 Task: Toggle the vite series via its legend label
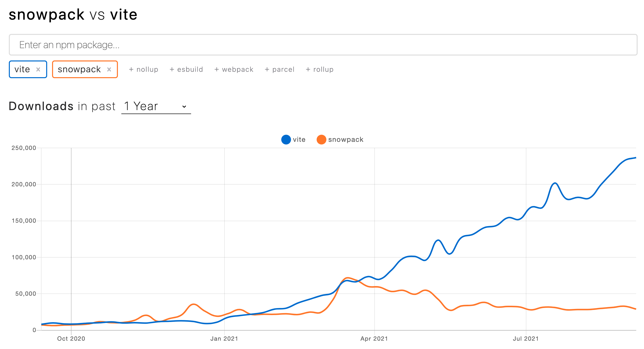click(x=299, y=140)
